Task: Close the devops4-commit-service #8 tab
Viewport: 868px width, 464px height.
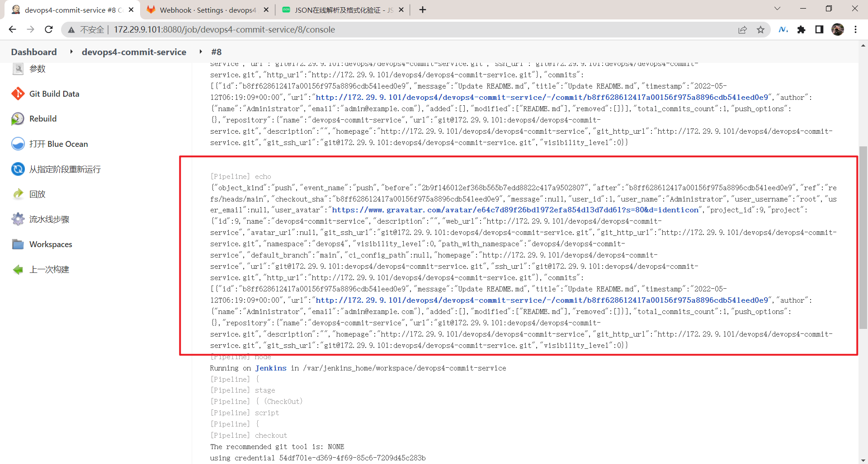Action: (131, 10)
